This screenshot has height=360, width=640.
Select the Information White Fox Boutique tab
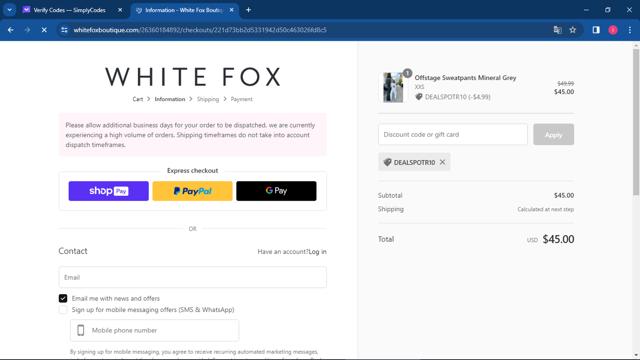point(184,10)
